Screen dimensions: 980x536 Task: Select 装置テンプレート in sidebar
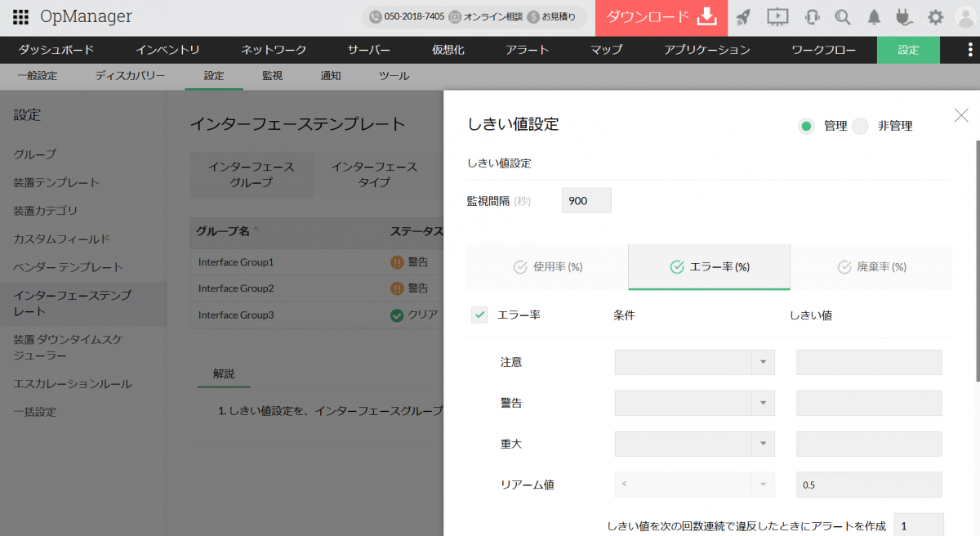tap(56, 182)
